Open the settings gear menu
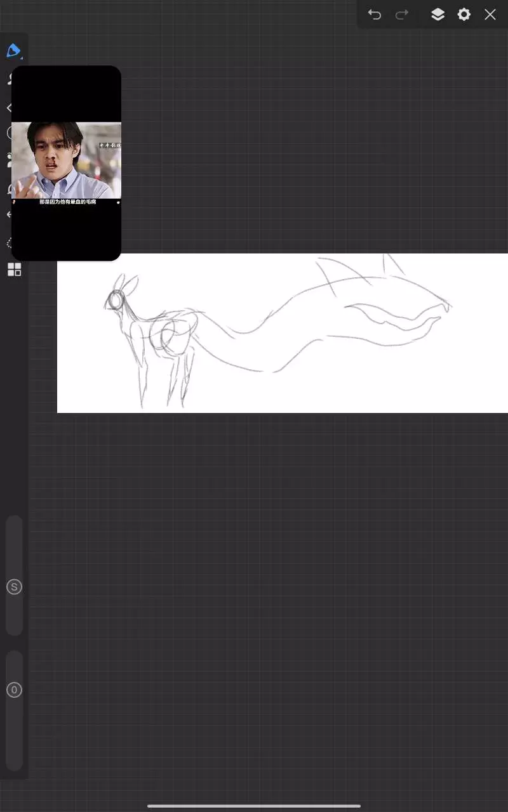Screen dimensions: 508x812 (x=464, y=15)
